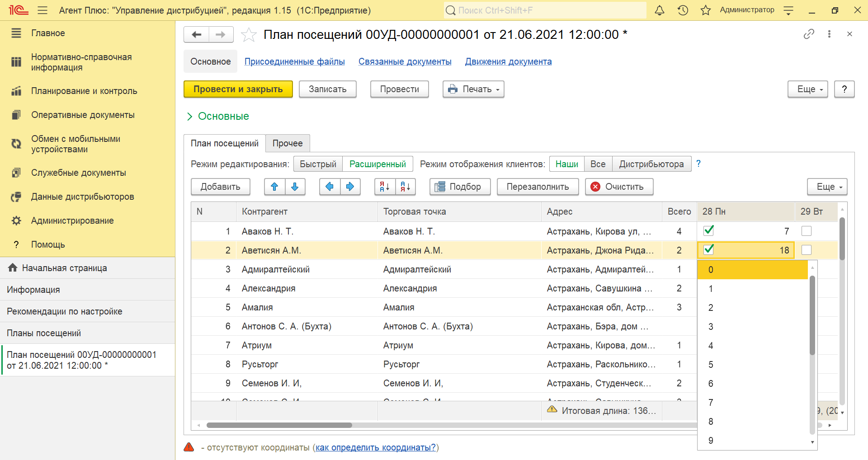This screenshot has width=868, height=460.
Task: Uncheck 28 Пн for Аветисян А.М.
Action: [709, 249]
